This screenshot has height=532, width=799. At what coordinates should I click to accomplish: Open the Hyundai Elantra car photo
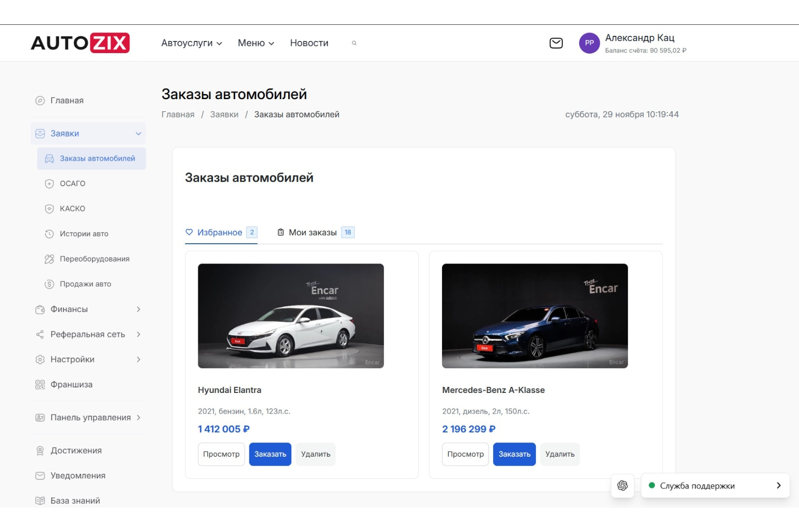coord(291,316)
